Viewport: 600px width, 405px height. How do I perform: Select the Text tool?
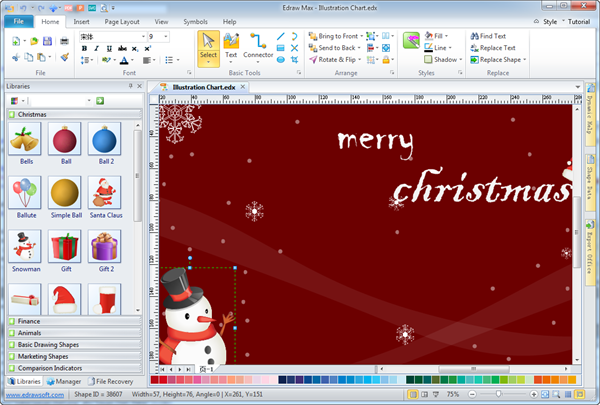click(231, 47)
